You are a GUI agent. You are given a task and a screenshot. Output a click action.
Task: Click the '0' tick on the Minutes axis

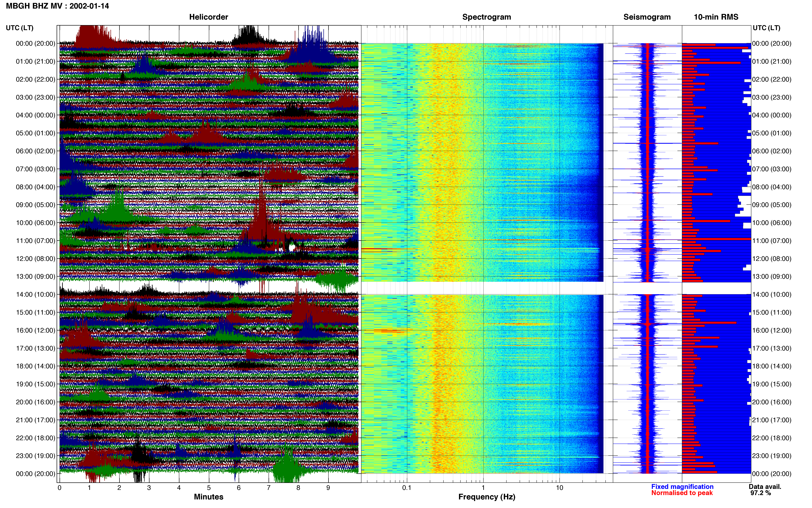click(x=59, y=488)
